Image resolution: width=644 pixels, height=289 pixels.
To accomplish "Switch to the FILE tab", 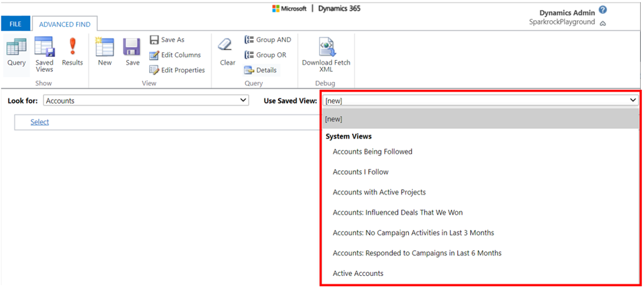I will pos(15,24).
